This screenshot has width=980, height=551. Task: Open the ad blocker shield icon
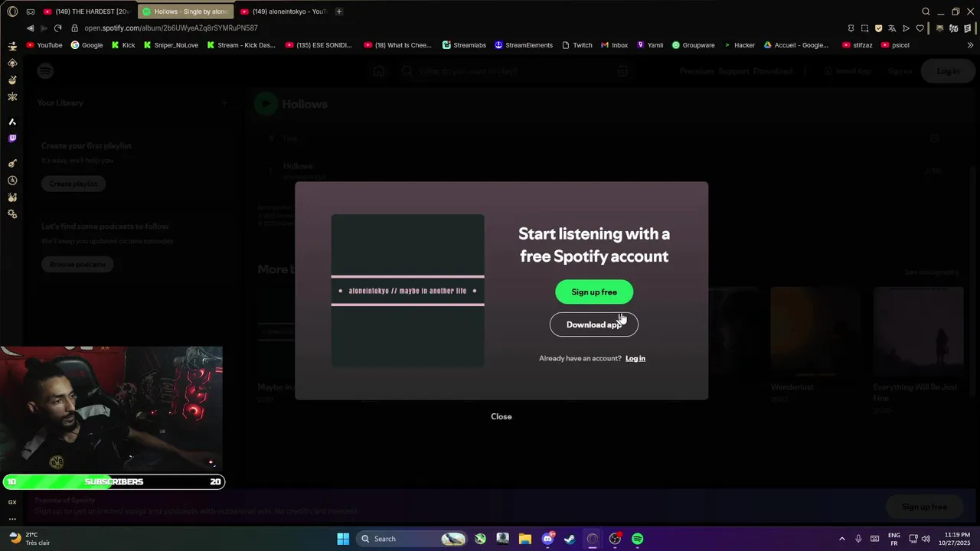pyautogui.click(x=878, y=28)
